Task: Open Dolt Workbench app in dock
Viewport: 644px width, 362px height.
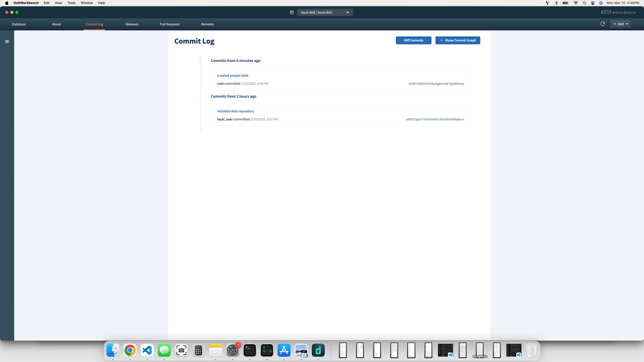Action: tap(318, 350)
